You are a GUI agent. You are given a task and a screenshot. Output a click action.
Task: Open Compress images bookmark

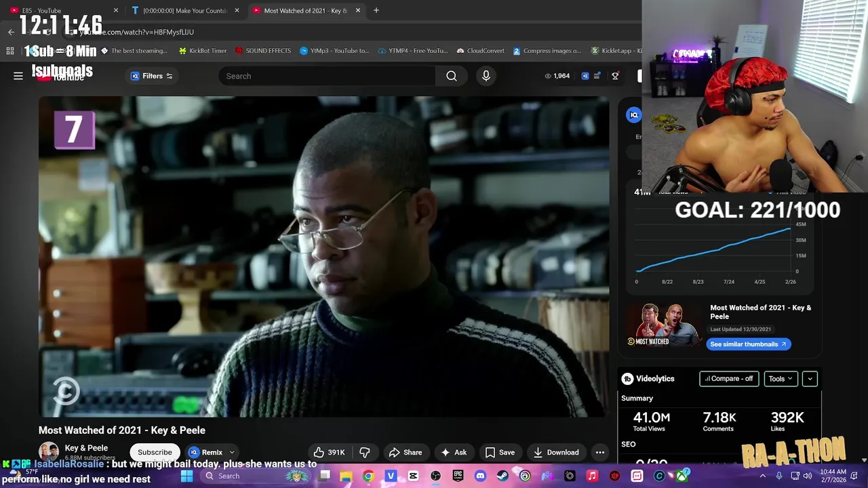(547, 51)
